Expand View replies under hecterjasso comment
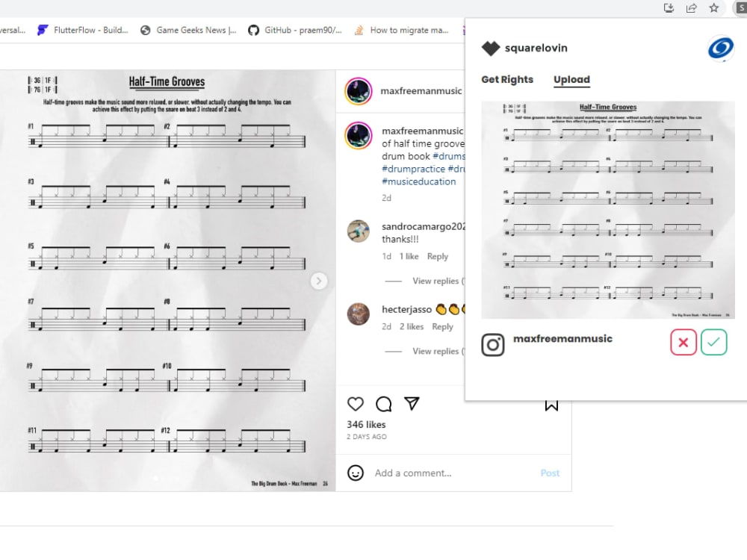 [x=436, y=351]
